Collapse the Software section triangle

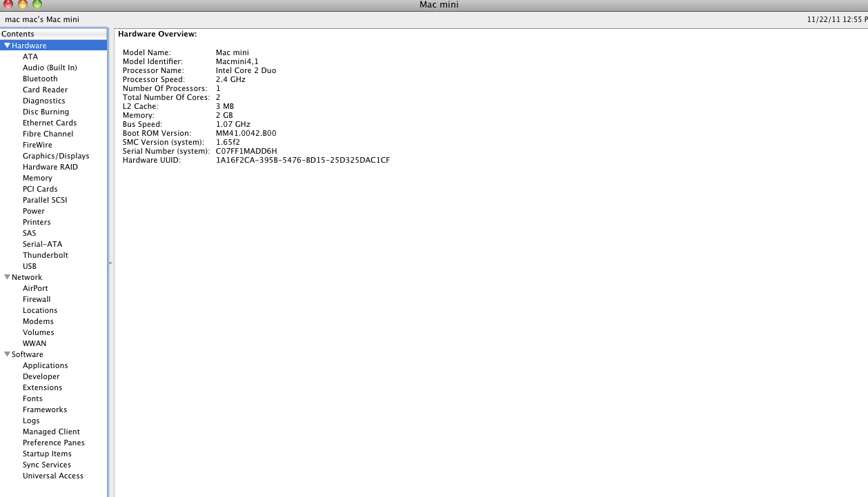pos(7,354)
